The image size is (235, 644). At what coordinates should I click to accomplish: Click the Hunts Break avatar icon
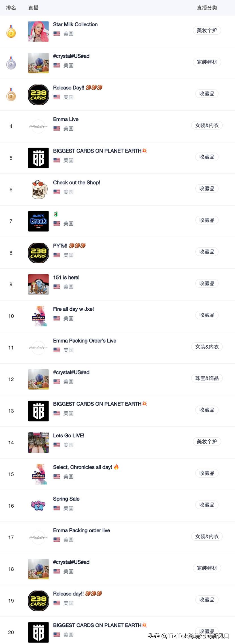38,221
